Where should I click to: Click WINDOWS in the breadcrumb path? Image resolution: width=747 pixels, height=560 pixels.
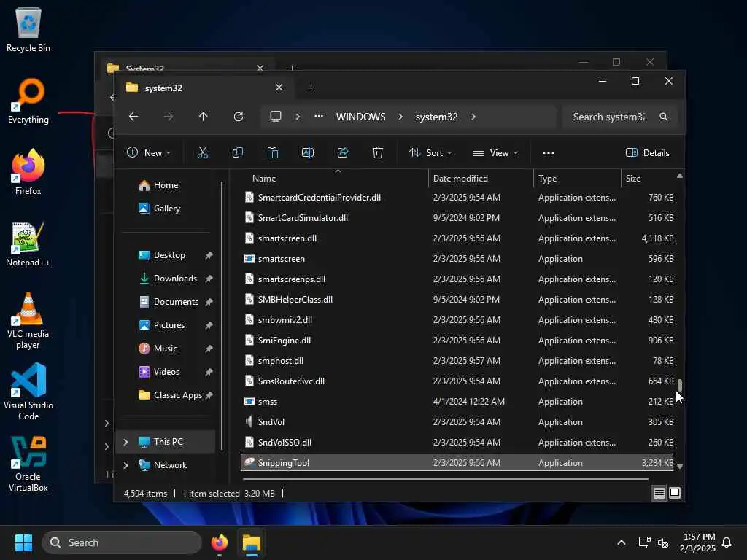pyautogui.click(x=360, y=117)
